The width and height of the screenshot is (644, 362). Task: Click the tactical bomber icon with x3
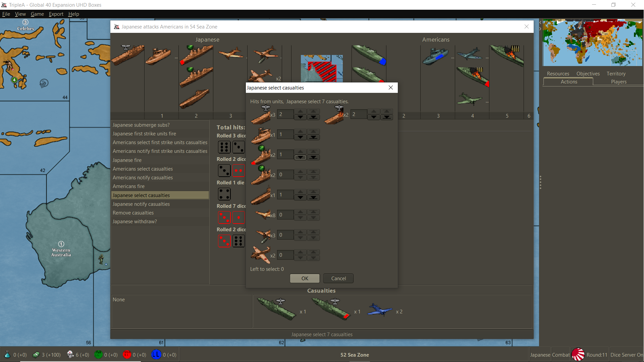tap(263, 235)
